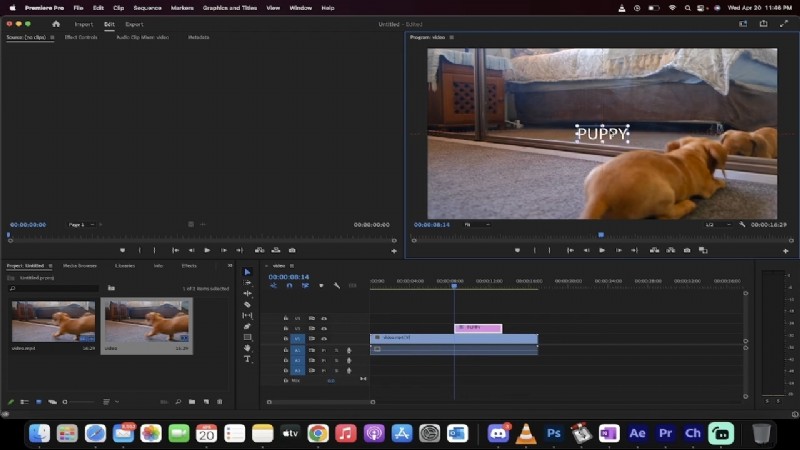The width and height of the screenshot is (800, 450).
Task: Switch to Import workspace
Action: tap(84, 24)
